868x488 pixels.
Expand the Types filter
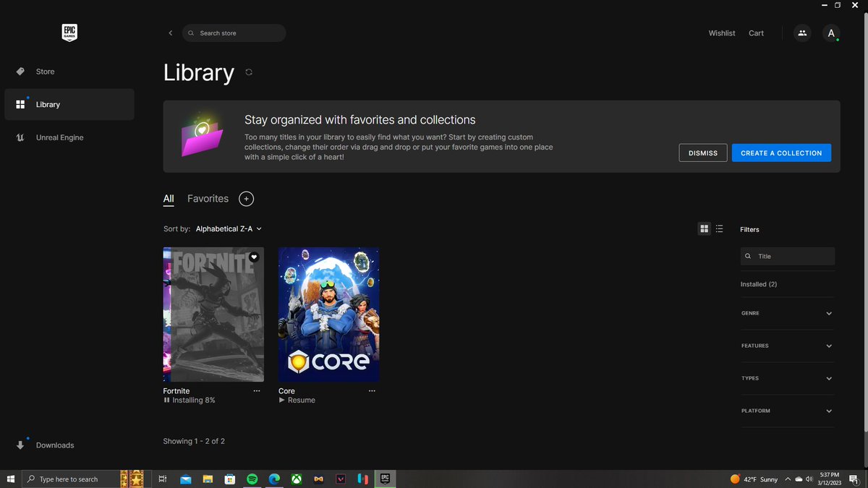point(787,378)
